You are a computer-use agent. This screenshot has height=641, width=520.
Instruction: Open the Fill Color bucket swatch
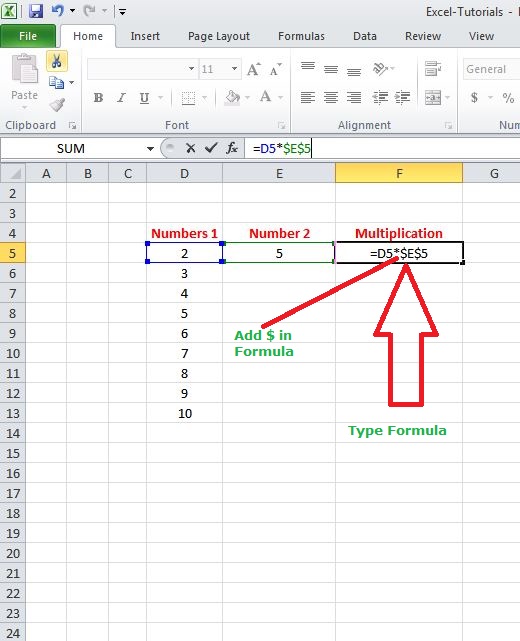click(x=232, y=98)
